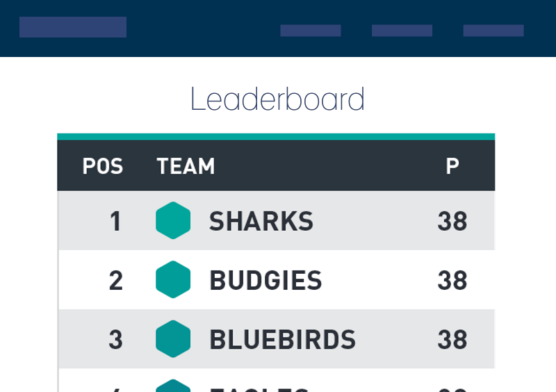Click the partially visible fourth team hexagon
Image resolution: width=556 pixels, height=392 pixels.
click(x=173, y=386)
